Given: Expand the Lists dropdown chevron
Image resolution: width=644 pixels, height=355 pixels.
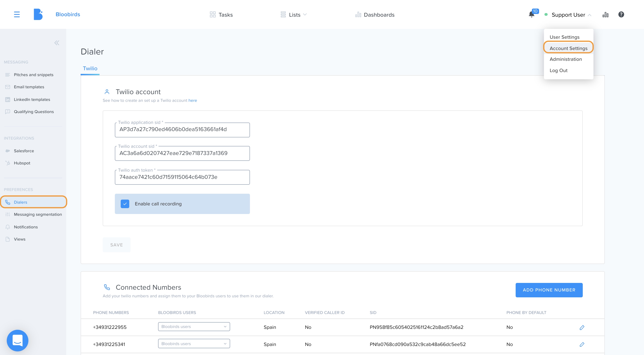Looking at the screenshot, I should click(305, 14).
